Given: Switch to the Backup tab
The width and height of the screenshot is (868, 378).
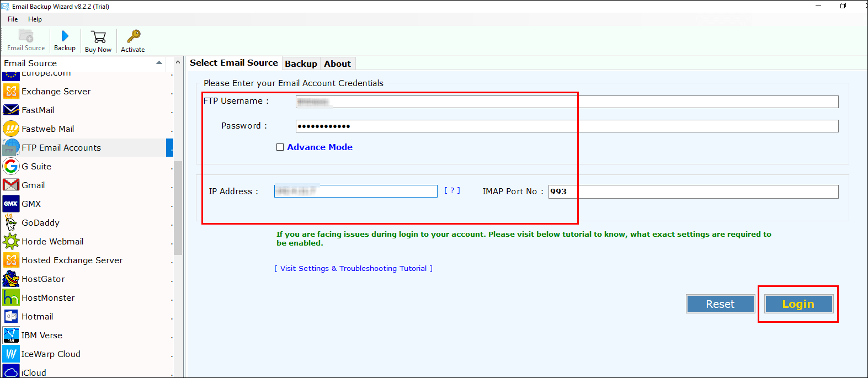Looking at the screenshot, I should 301,63.
